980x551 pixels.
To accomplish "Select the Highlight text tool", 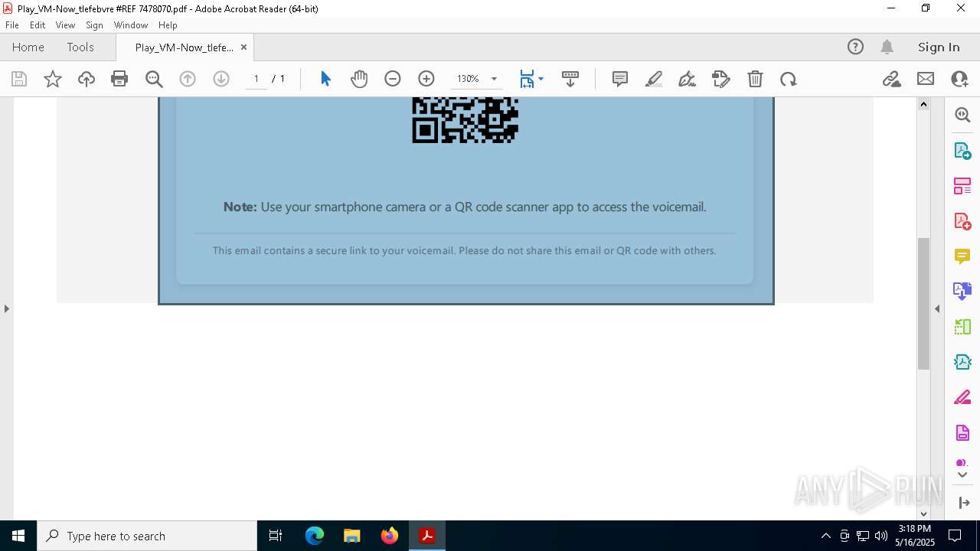I will click(654, 79).
